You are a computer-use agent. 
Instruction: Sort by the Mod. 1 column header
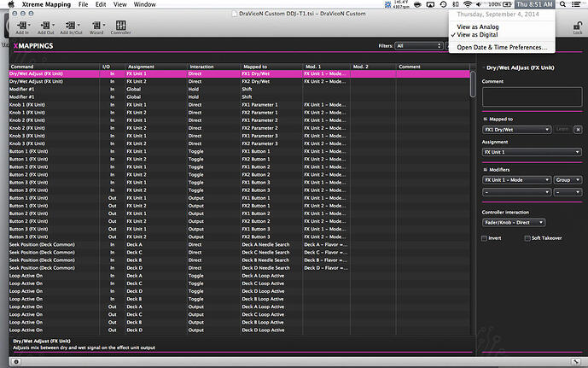pyautogui.click(x=326, y=67)
